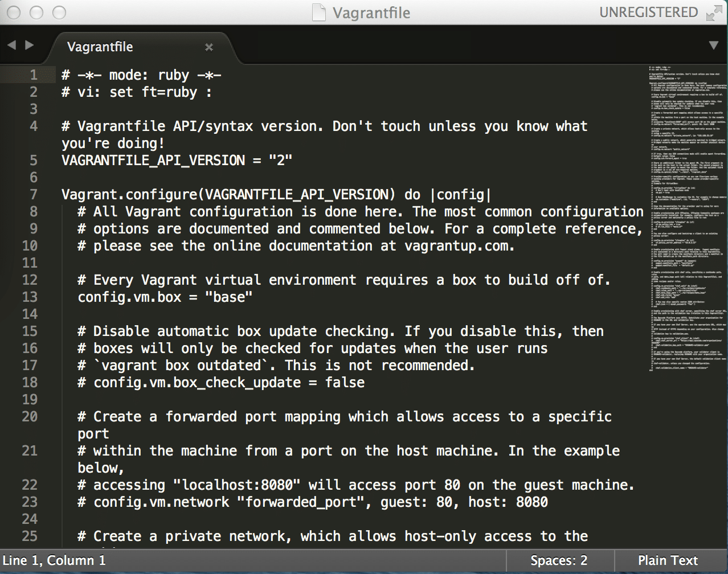Close the Vagrantfile tab
Viewport: 728px width, 574px height.
point(209,47)
